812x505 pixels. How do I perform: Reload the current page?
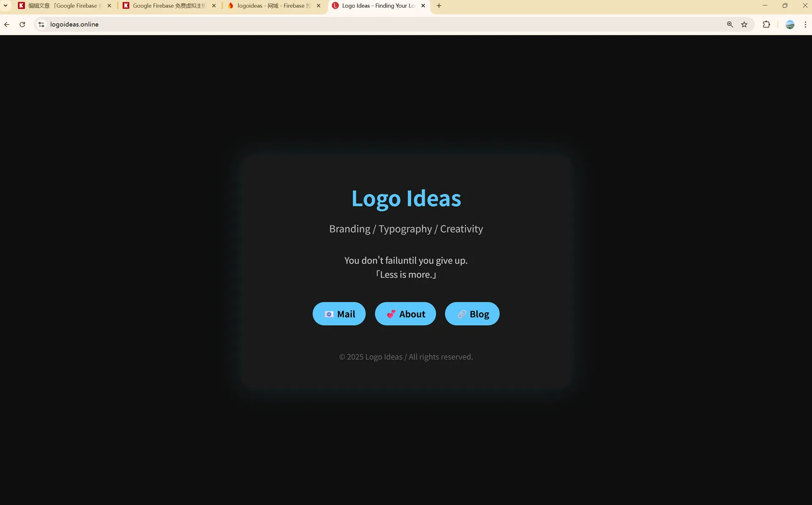(x=22, y=25)
